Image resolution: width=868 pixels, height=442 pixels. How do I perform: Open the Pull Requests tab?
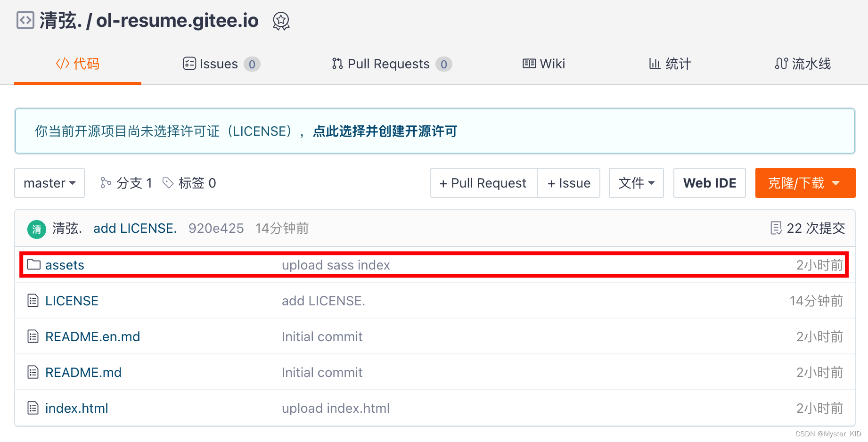pyautogui.click(x=392, y=64)
